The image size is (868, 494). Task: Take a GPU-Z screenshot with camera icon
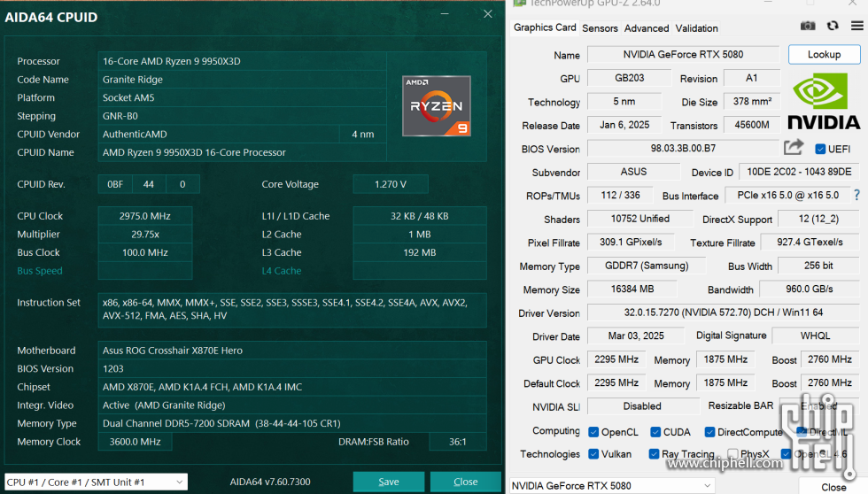pyautogui.click(x=808, y=26)
